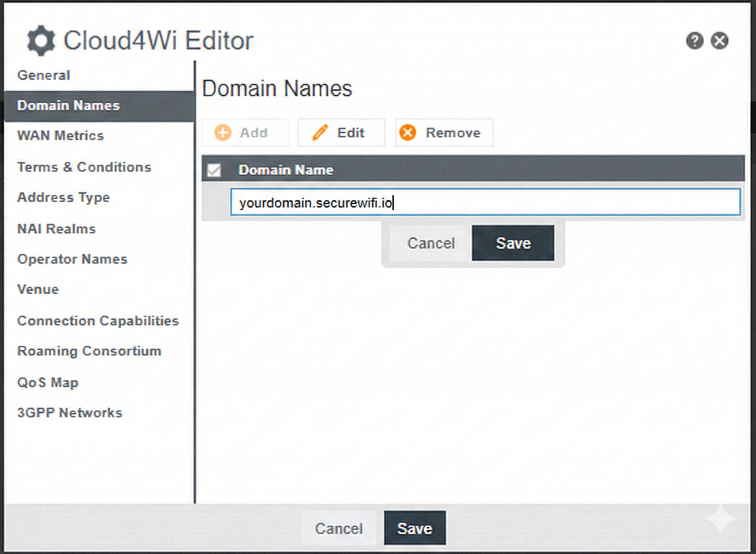
Task: Switch to QoS Map
Action: coord(48,382)
